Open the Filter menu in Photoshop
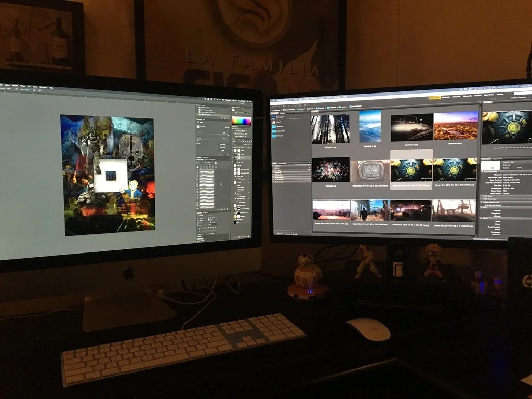This screenshot has width=532, height=399. tap(23, 86)
